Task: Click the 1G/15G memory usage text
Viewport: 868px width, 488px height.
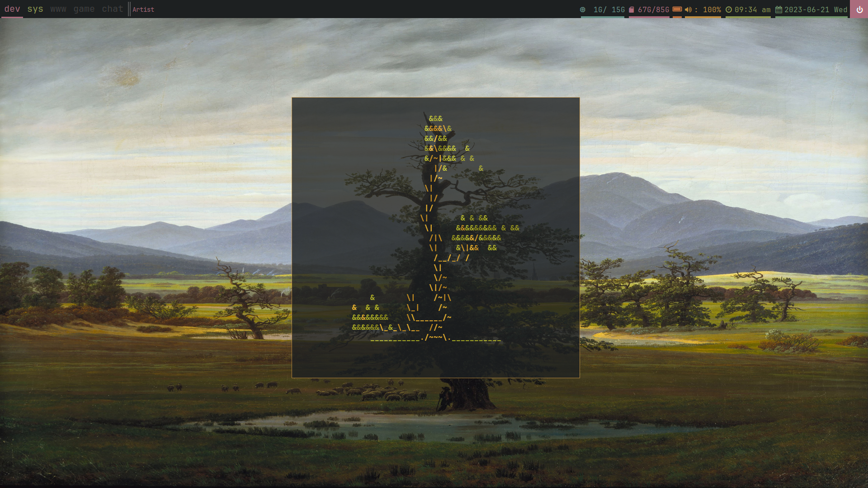Action: click(x=609, y=9)
